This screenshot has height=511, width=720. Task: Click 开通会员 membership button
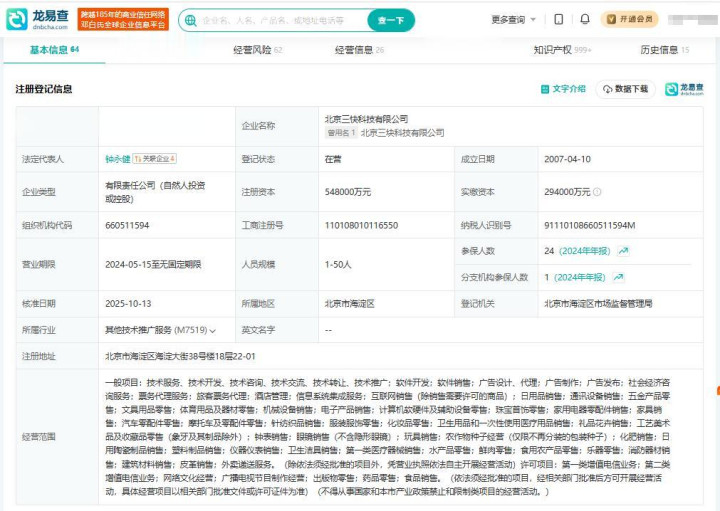630,19
